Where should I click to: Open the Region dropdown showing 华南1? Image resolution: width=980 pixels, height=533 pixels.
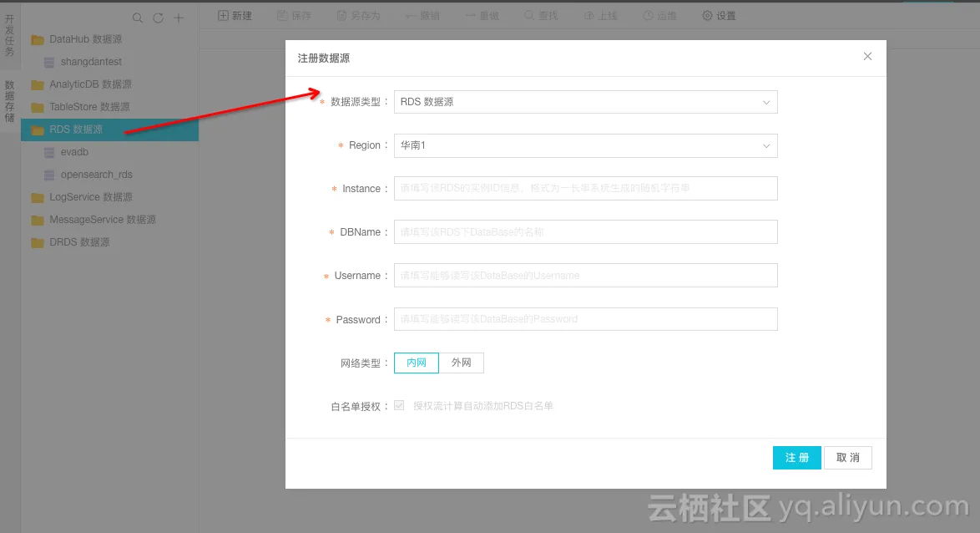(586, 145)
